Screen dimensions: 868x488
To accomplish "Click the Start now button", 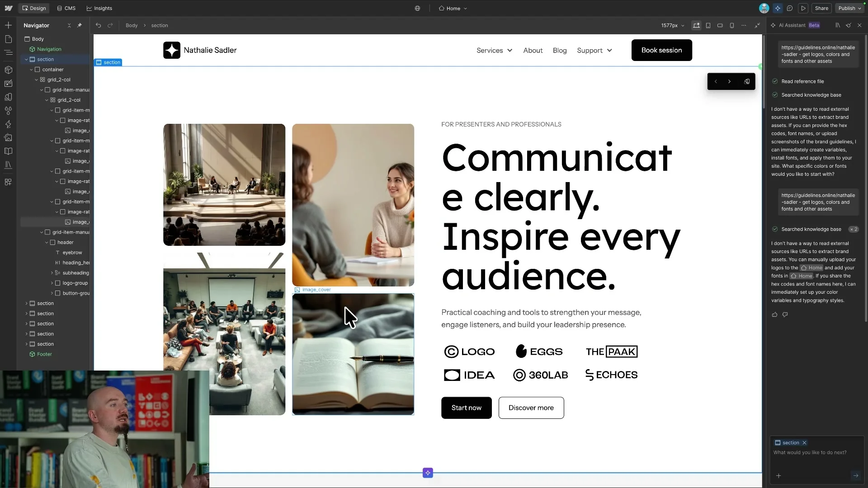I will coord(466,408).
